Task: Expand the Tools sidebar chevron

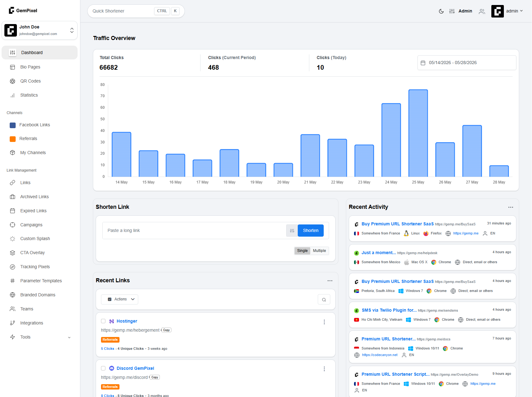Action: pos(69,337)
